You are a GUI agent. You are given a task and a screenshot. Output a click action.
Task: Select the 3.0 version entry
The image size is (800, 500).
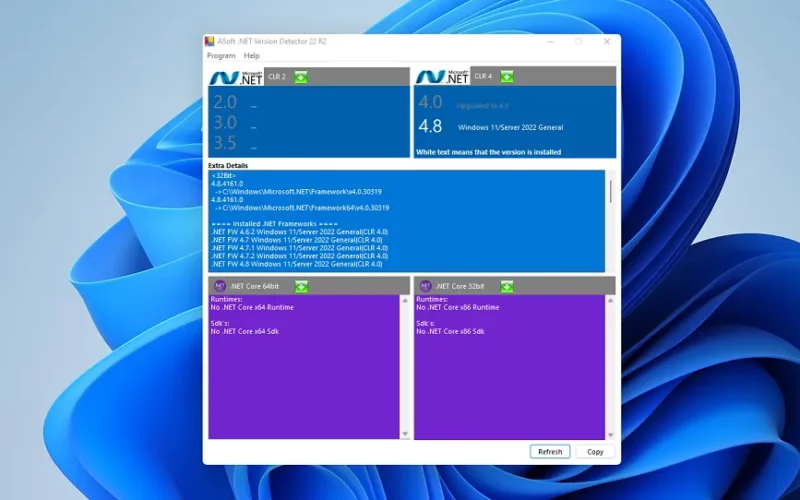coord(225,122)
